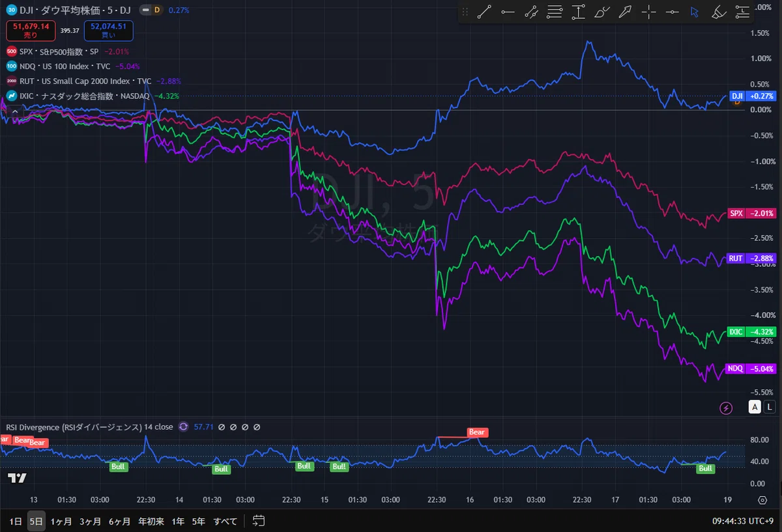Image resolution: width=782 pixels, height=532 pixels.
Task: Pick the price range measure tool
Action: (x=578, y=12)
